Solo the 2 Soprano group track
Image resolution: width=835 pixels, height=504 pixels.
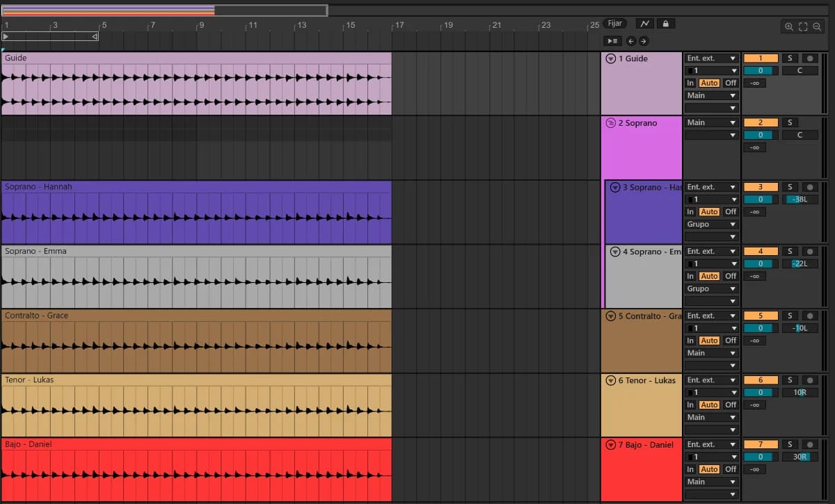tap(790, 122)
